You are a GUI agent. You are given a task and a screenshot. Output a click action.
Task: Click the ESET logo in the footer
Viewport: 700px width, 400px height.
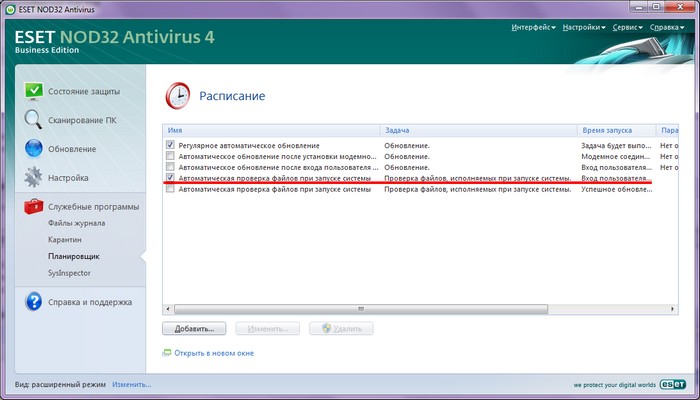[673, 384]
